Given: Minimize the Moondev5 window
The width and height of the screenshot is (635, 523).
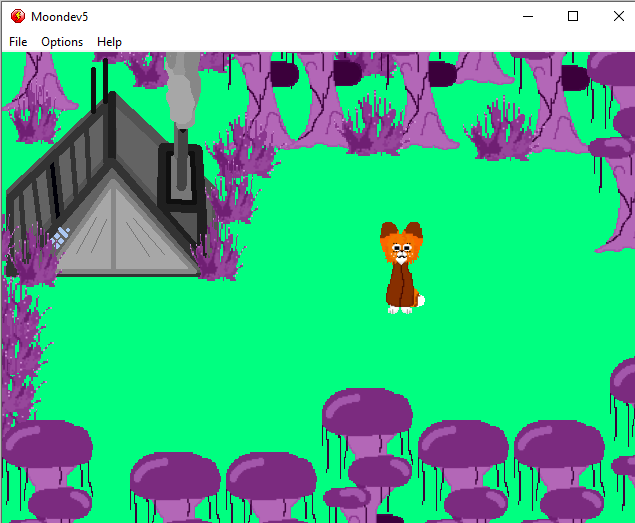Looking at the screenshot, I should coord(528,17).
